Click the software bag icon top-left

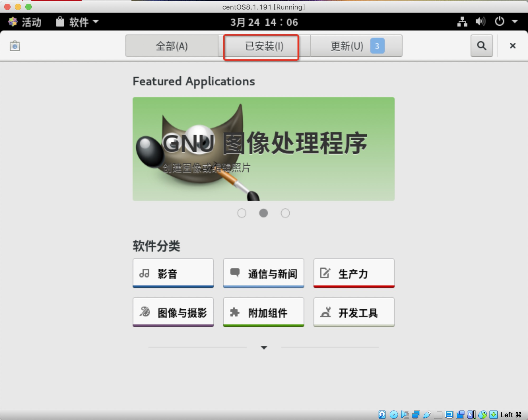point(15,45)
